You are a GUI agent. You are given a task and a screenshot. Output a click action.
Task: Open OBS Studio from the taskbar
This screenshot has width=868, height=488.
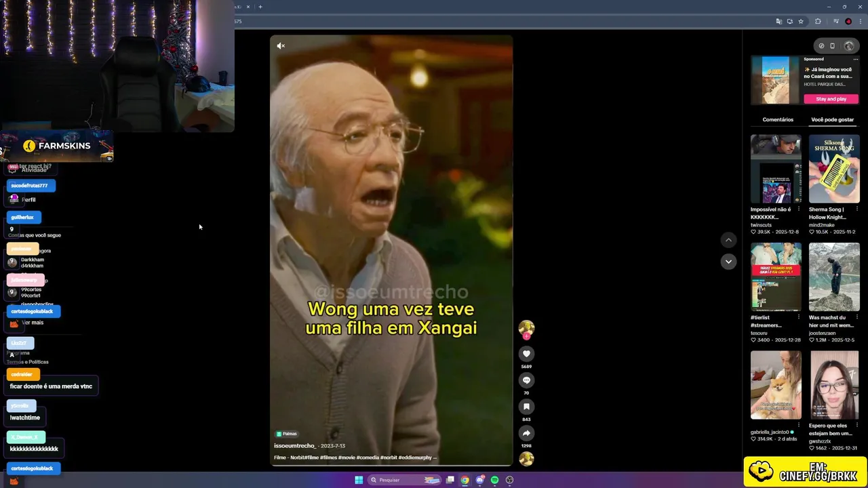tap(509, 480)
